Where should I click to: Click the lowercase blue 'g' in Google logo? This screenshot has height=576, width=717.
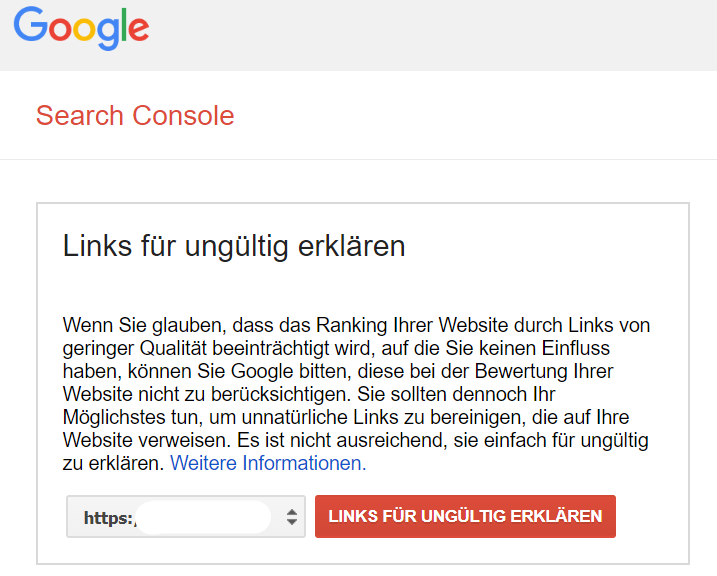(110, 32)
